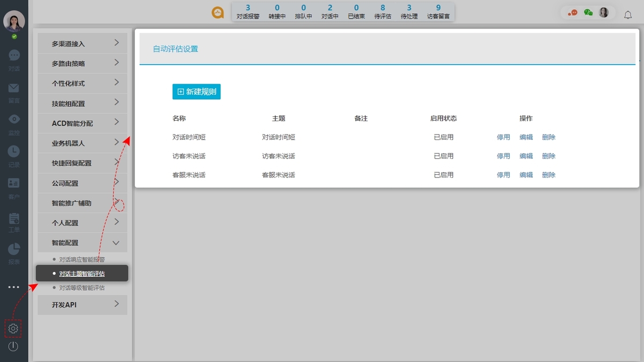This screenshot has height=362, width=644.
Task: Open the 工单 ticket icon
Action: point(14,219)
